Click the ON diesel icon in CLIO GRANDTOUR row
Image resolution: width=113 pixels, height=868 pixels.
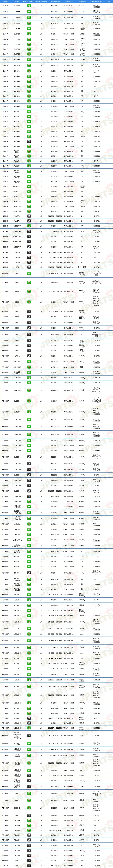point(29,356)
